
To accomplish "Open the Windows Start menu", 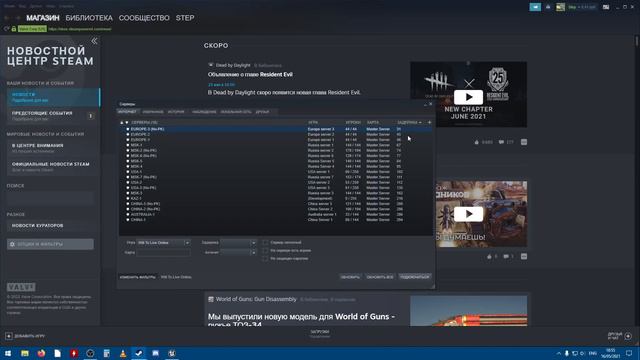I will tap(8, 353).
